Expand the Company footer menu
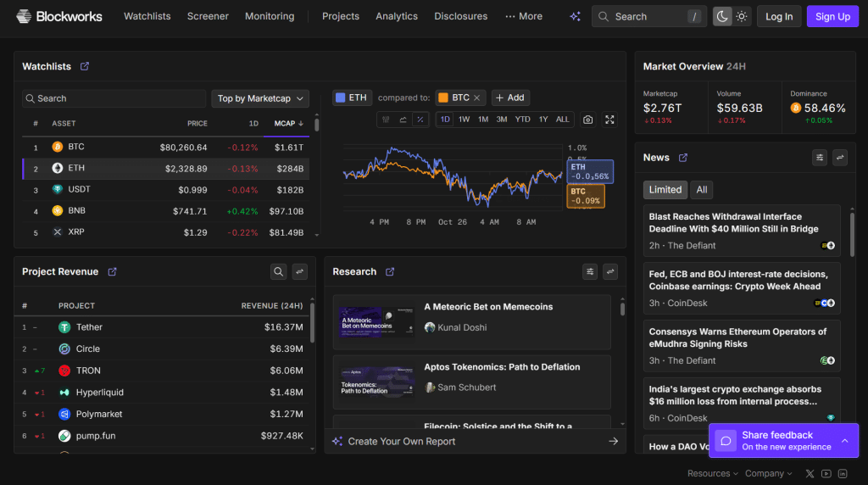Viewport: 868px width, 485px height. coord(768,474)
